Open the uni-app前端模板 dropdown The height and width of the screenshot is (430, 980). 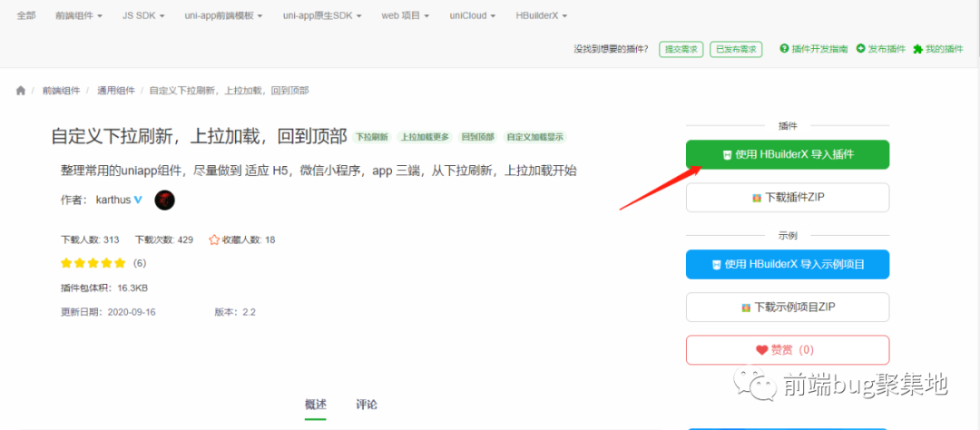point(223,15)
